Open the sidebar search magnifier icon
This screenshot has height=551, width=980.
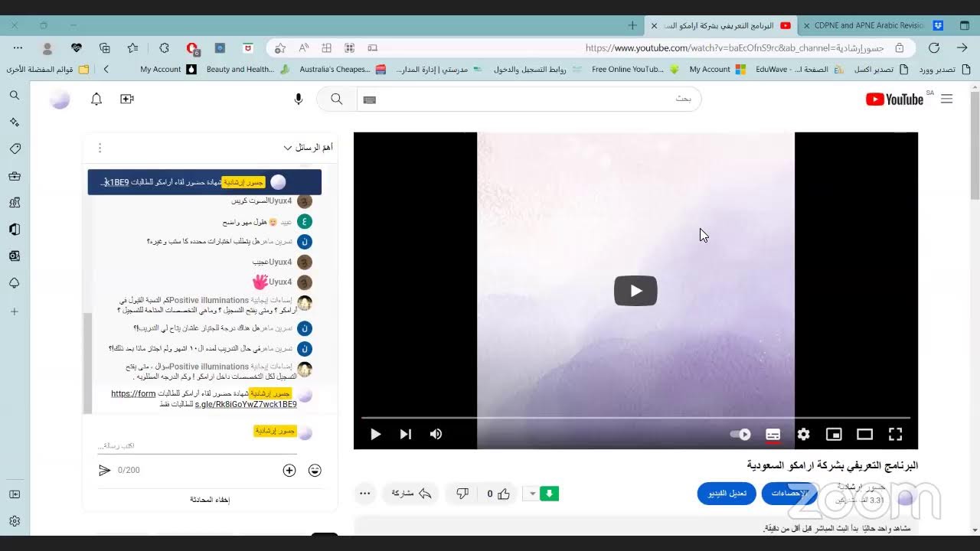coord(15,96)
